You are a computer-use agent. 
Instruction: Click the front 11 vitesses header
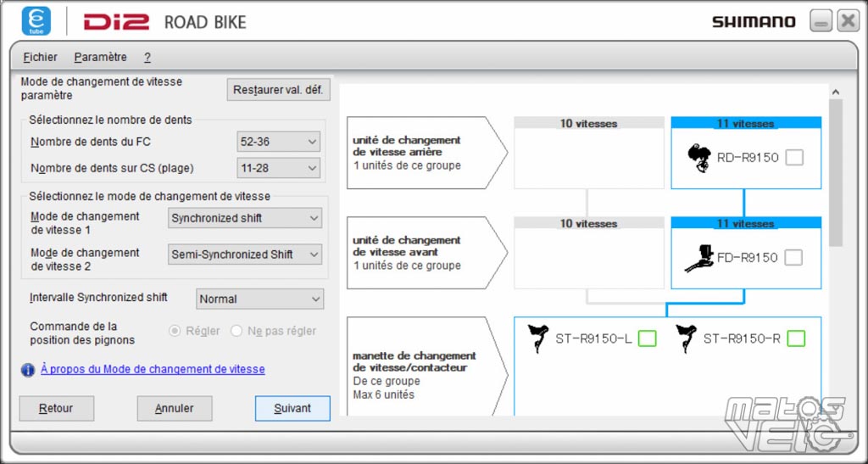[746, 223]
